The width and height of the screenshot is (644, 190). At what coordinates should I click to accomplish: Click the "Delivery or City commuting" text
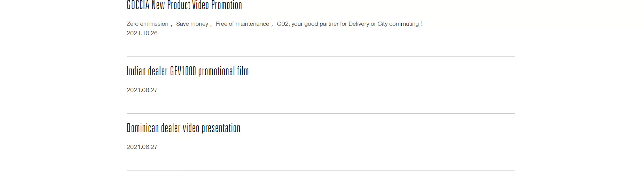tap(384, 24)
